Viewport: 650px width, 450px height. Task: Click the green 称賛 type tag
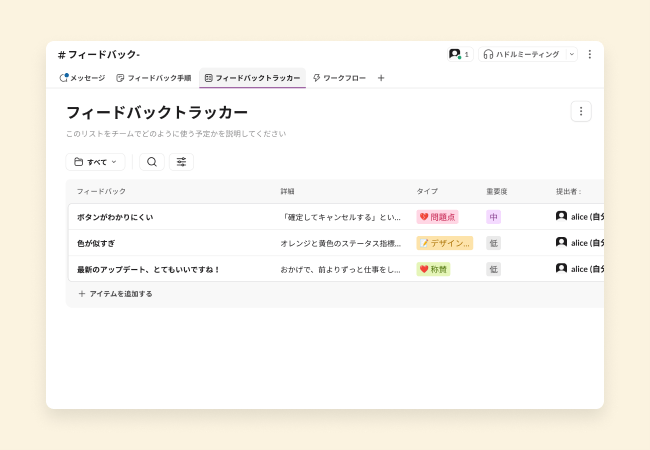click(433, 269)
